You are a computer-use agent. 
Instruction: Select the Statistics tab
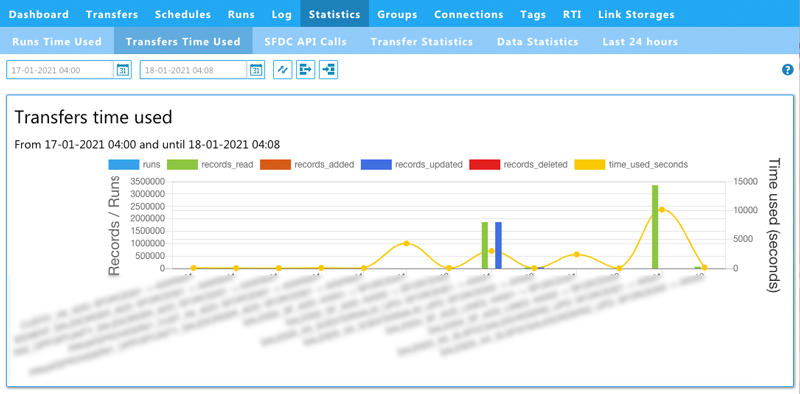(335, 14)
